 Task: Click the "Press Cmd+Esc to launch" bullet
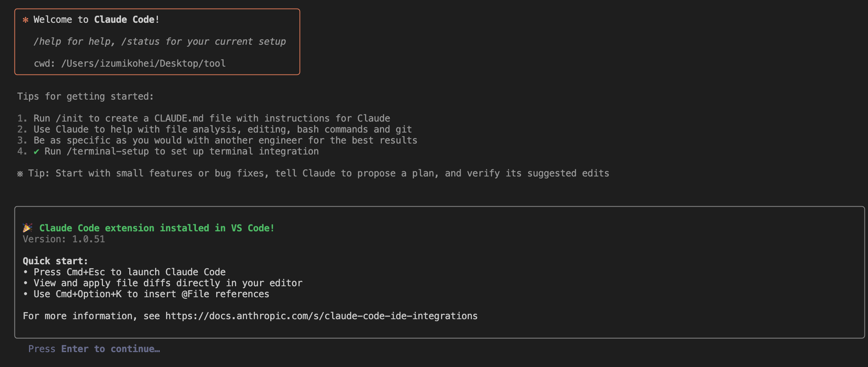pyautogui.click(x=124, y=272)
